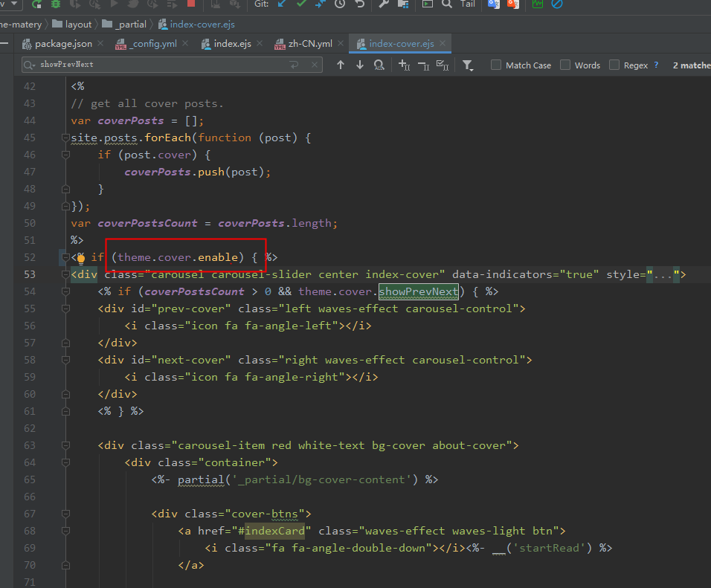Open Search Everywhere magnifier icon
This screenshot has height=588, width=711.
click(x=447, y=4)
